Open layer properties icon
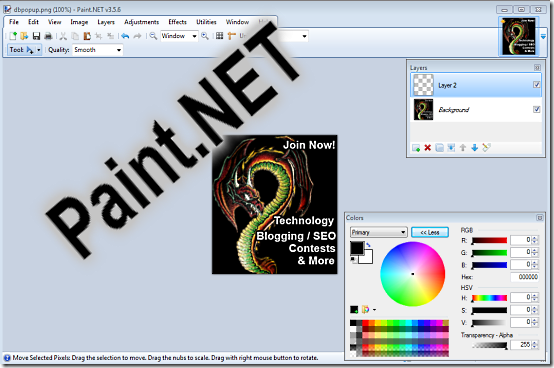 coord(487,148)
